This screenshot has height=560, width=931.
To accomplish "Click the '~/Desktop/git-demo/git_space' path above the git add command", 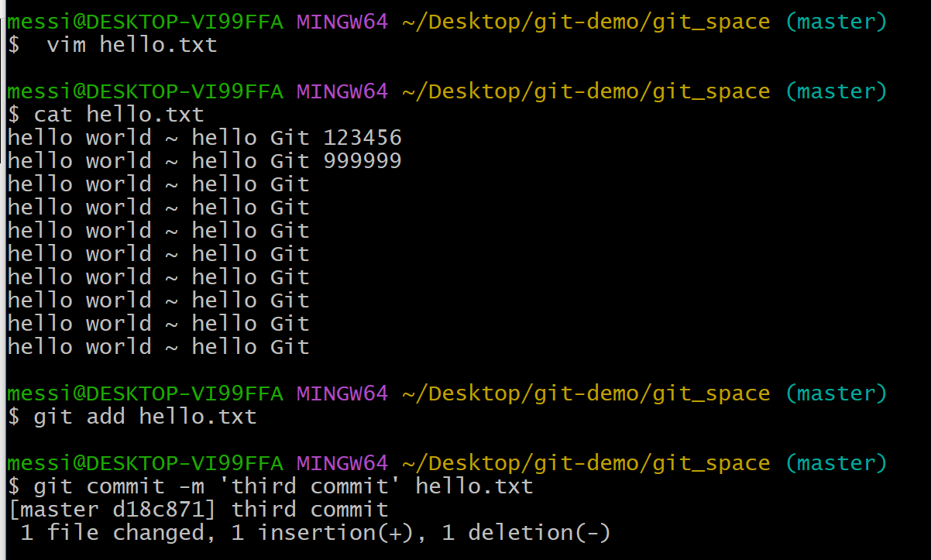I will click(586, 393).
